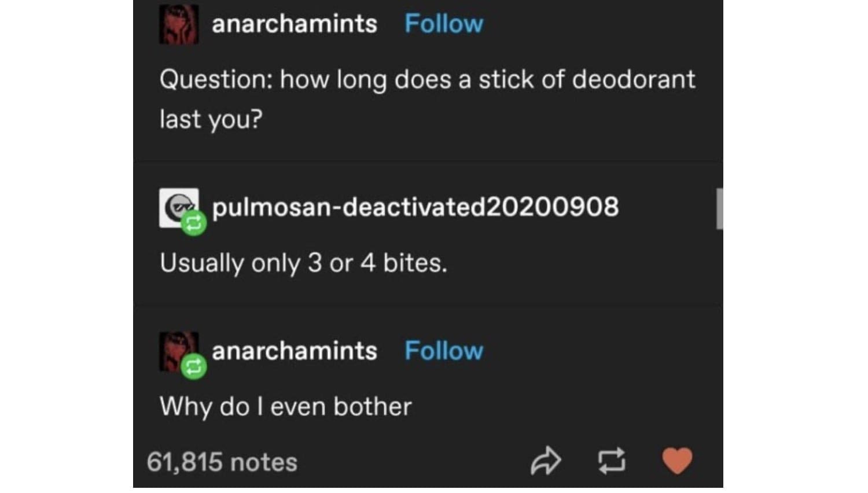Image resolution: width=868 pixels, height=493 pixels.
Task: Click the green reblog badge on pulmosan avatar
Action: point(194,223)
